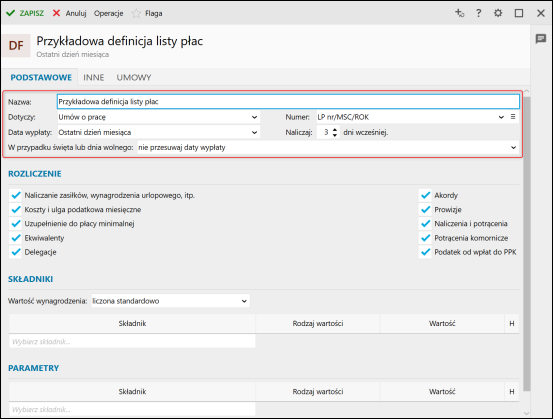This screenshot has height=419, width=553.
Task: Toggle the Flaga star icon
Action: tap(136, 13)
